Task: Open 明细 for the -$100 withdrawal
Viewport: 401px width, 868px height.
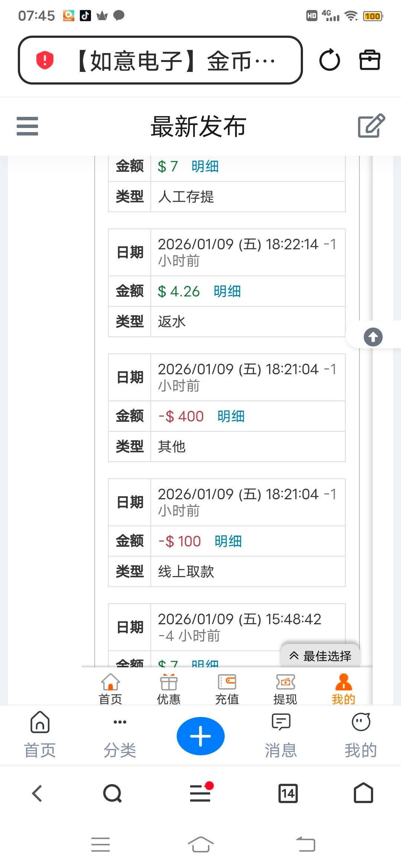Action: 228,542
